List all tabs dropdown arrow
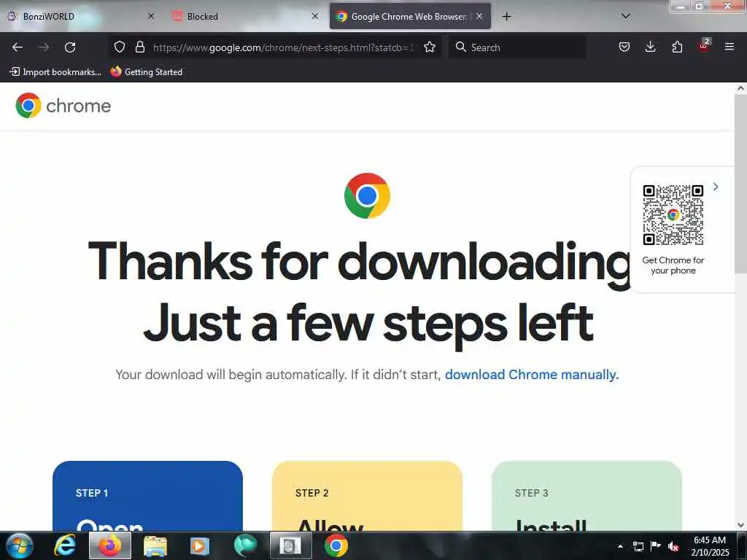The height and width of the screenshot is (560, 747). [626, 16]
